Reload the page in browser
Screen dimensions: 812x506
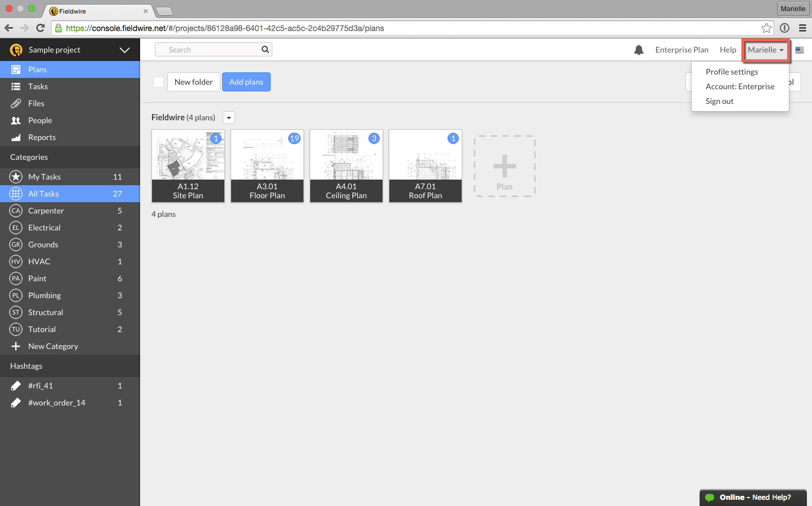click(x=40, y=28)
